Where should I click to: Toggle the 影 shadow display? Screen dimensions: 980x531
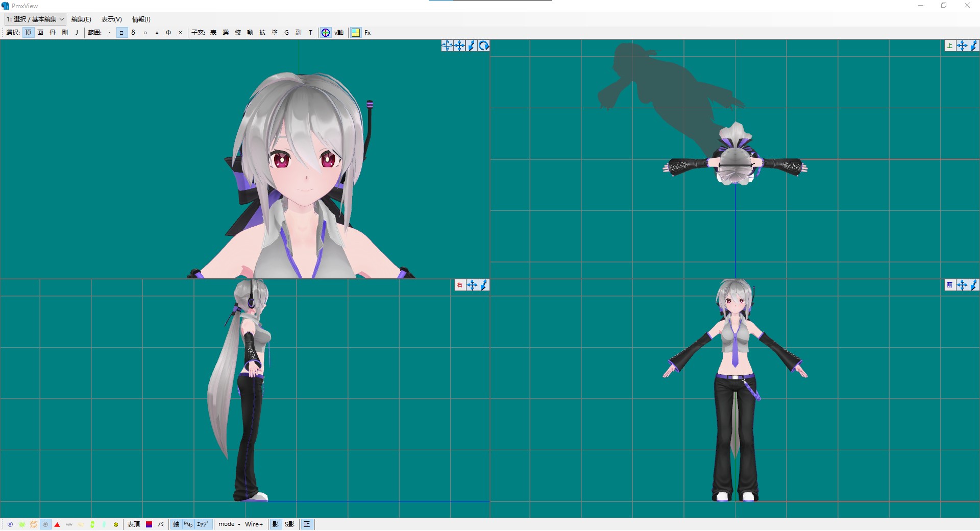pyautogui.click(x=275, y=524)
